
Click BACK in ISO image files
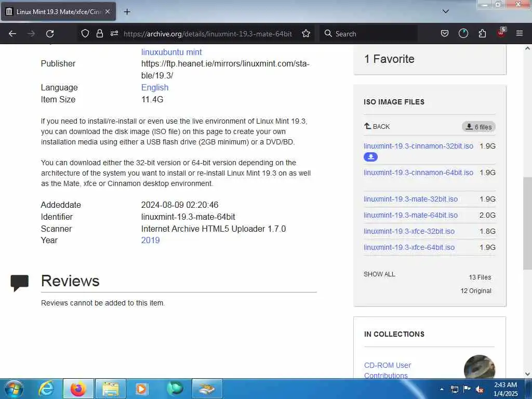pos(377,127)
